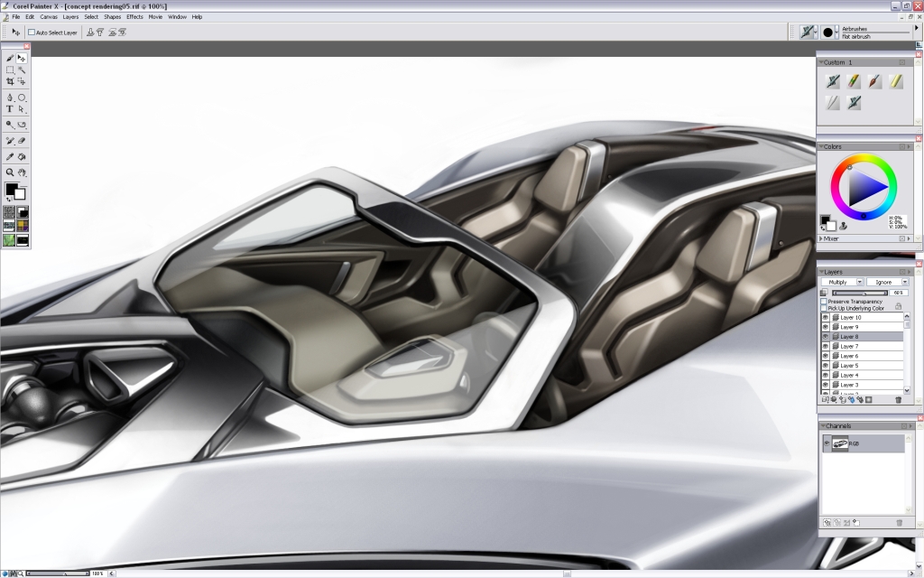Collapse the Custom 1 palette
This screenshot has height=578, width=924.
pos(823,61)
